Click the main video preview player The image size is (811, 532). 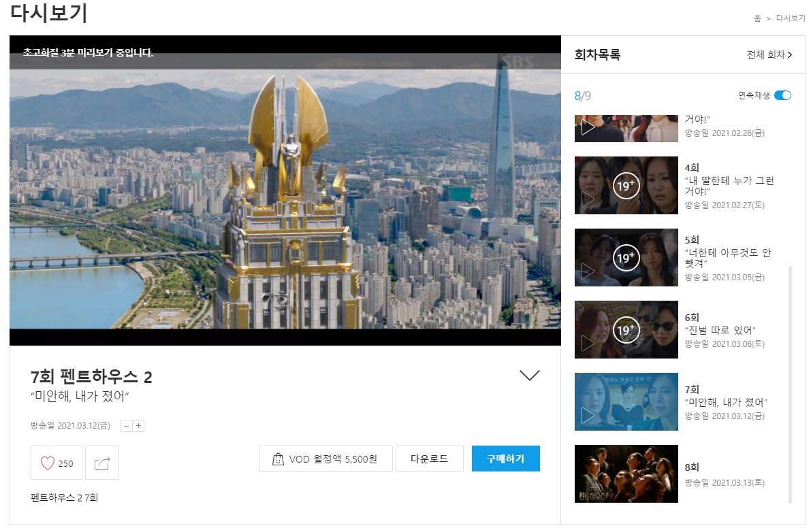(285, 190)
